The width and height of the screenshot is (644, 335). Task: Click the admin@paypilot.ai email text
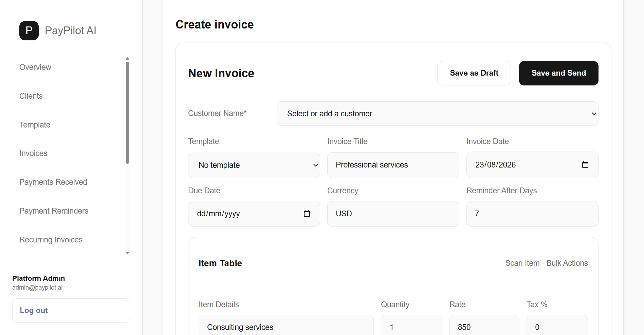tap(37, 288)
